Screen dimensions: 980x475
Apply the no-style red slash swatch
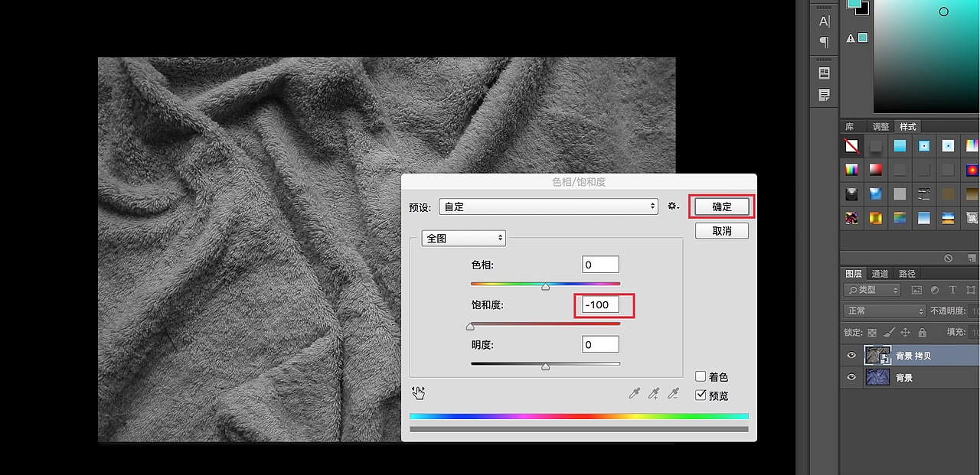[851, 145]
